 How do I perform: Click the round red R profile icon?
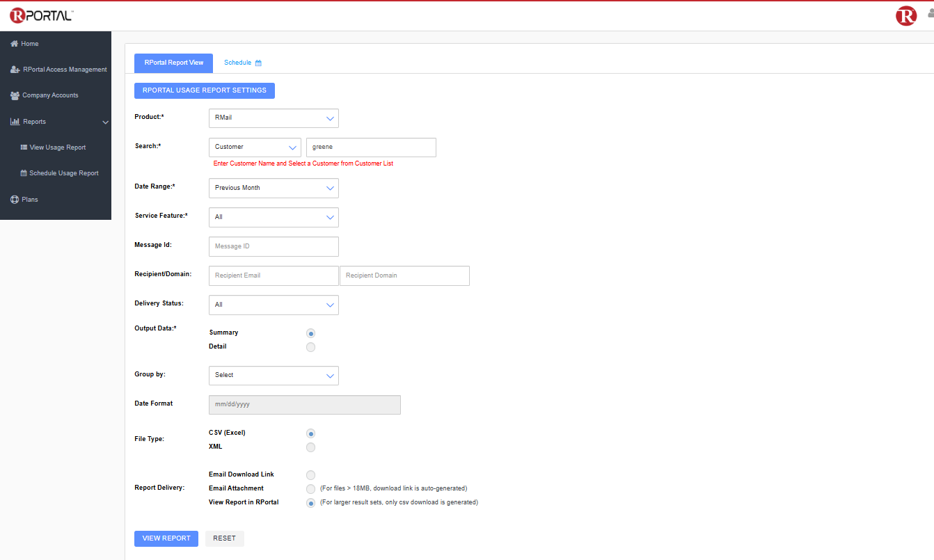pyautogui.click(x=905, y=16)
